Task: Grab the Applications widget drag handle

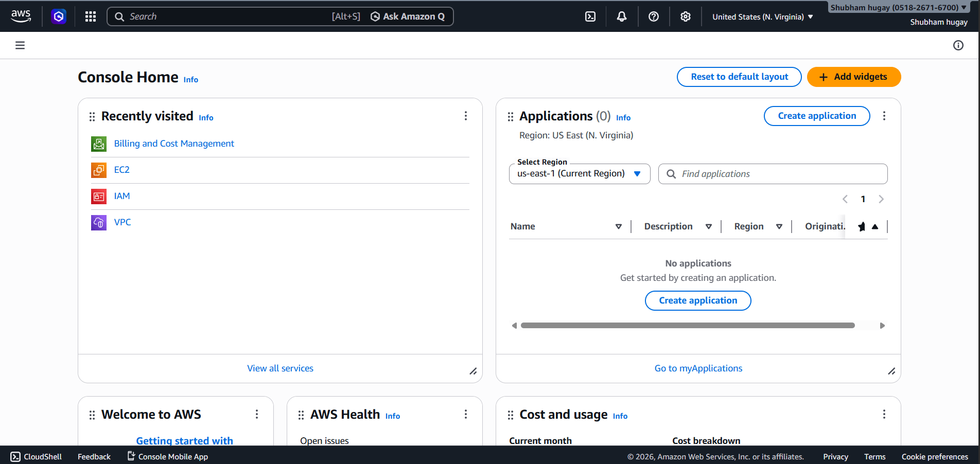Action: 511,117
